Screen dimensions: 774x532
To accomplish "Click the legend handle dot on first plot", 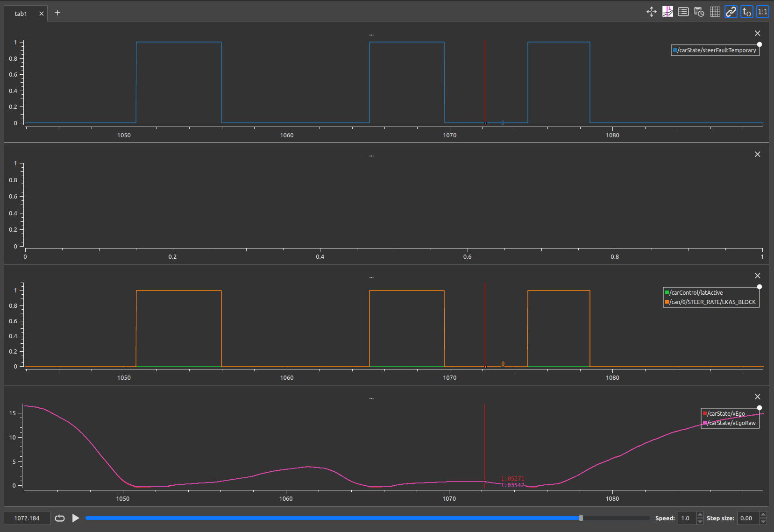I will [x=760, y=44].
